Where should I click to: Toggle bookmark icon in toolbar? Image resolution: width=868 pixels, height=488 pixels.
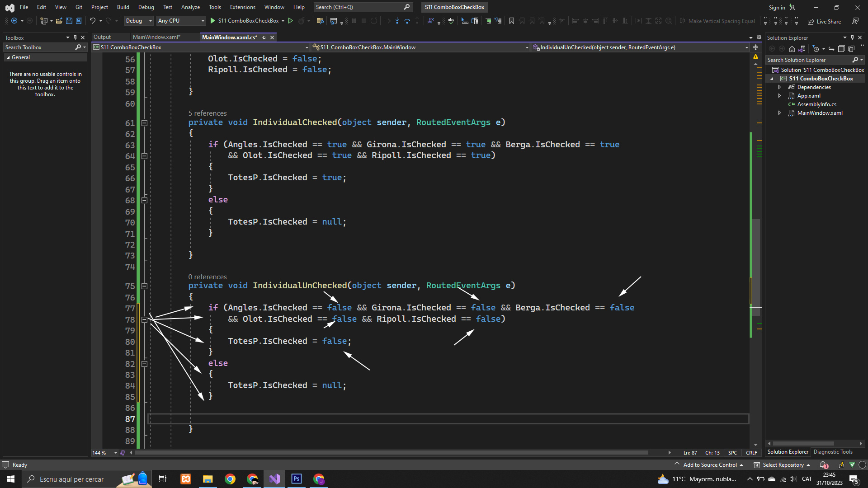[x=511, y=21]
